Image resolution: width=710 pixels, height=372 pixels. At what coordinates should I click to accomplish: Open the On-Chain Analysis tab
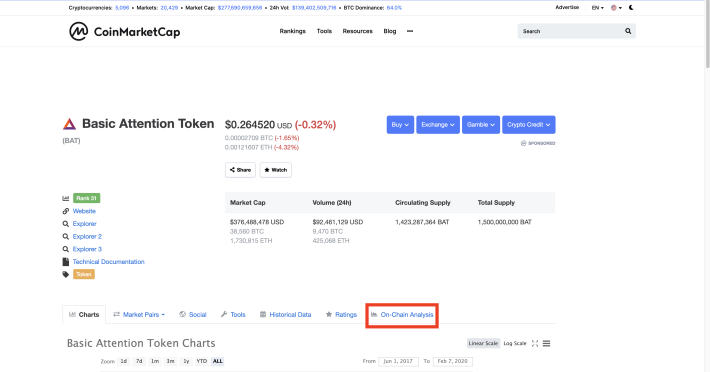402,315
